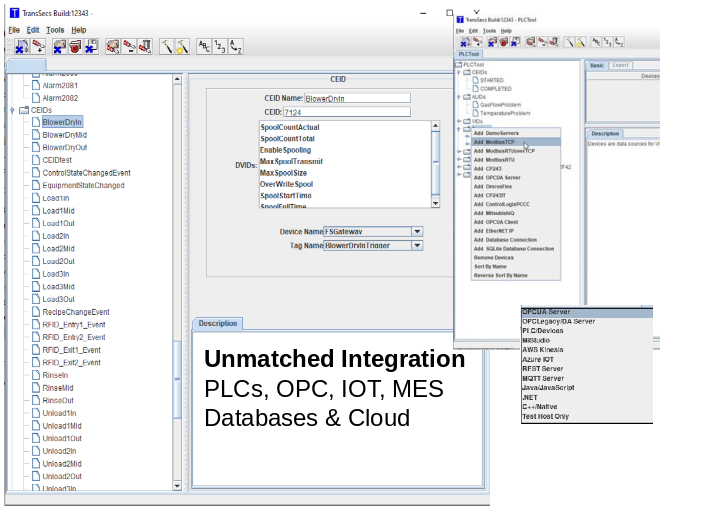Select the RecipeChangeEvent tree item
This screenshot has width=720, height=528.
pos(75,312)
